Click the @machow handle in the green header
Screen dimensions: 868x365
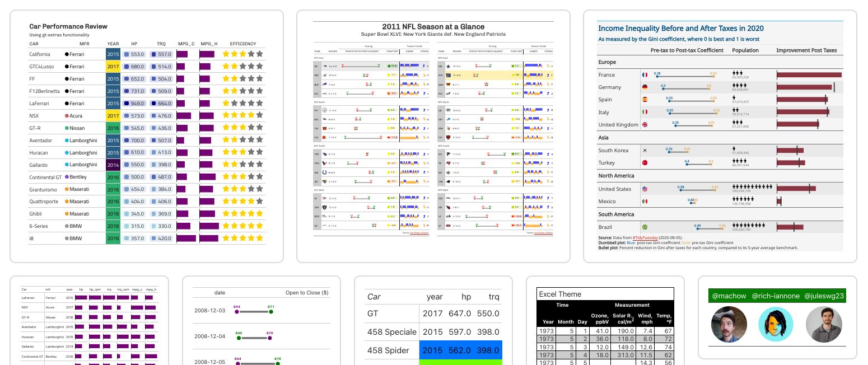pyautogui.click(x=729, y=296)
